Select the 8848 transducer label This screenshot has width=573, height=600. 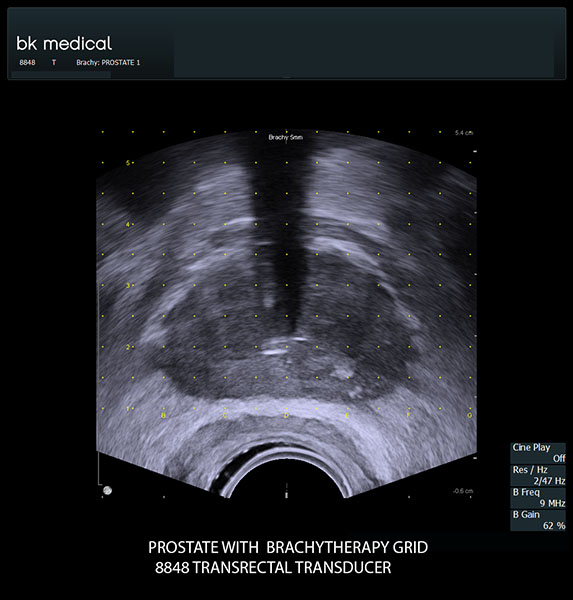pos(27,62)
